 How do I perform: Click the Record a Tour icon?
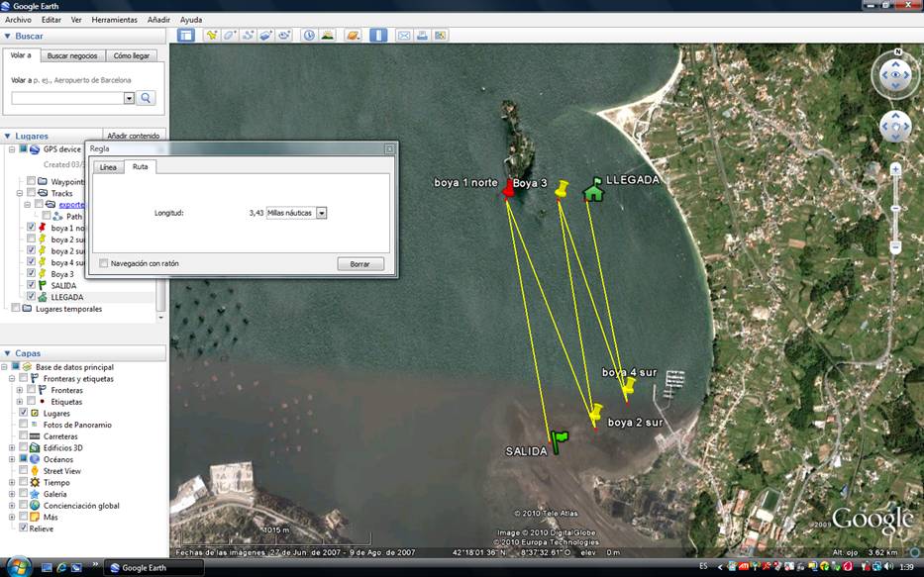click(x=284, y=36)
